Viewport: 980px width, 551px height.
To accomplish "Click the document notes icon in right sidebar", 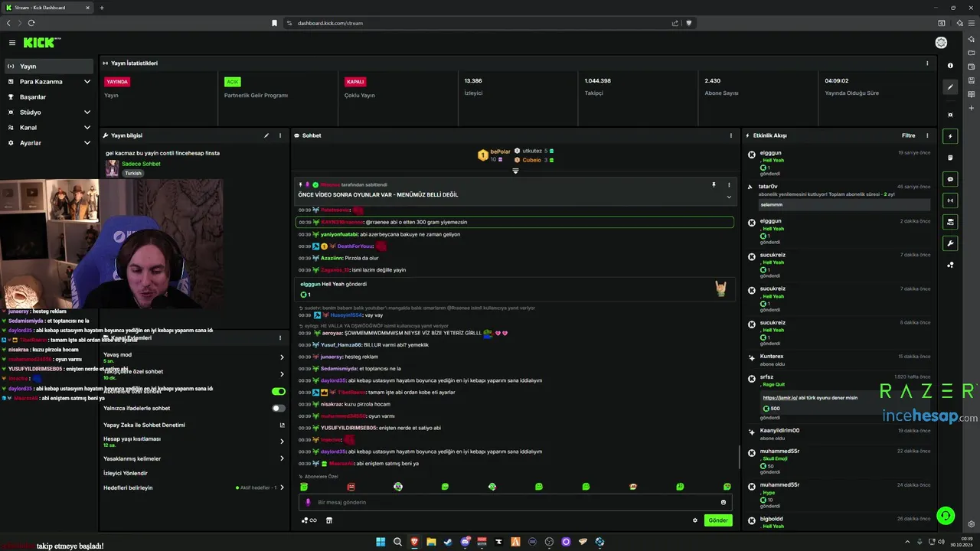I will (950, 158).
